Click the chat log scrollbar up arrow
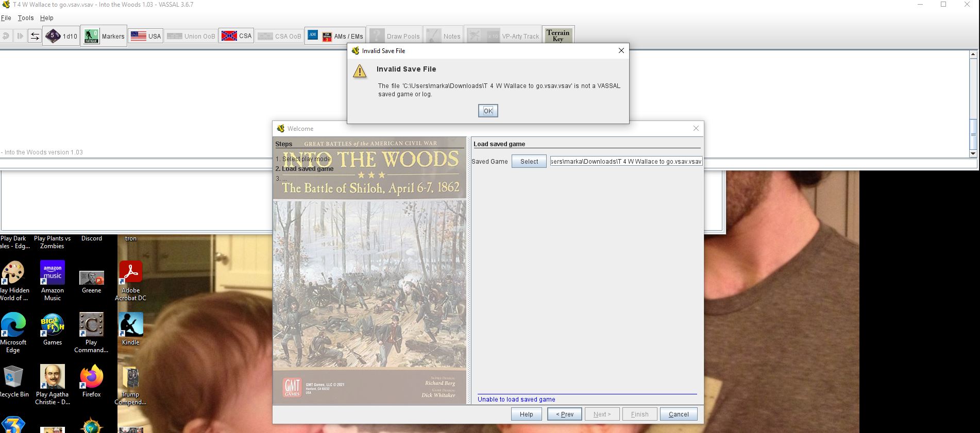 click(973, 54)
